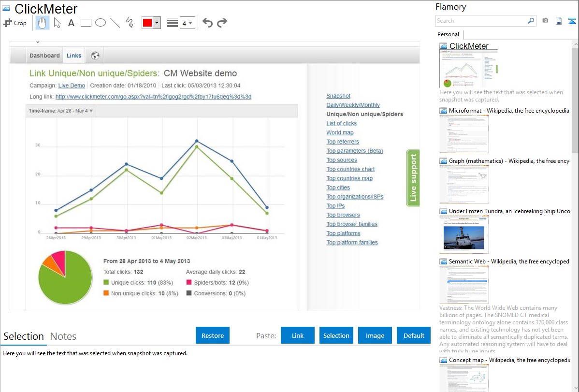The width and height of the screenshot is (579, 392).
Task: Open the line width dropdown showing 4
Action: 187,23
